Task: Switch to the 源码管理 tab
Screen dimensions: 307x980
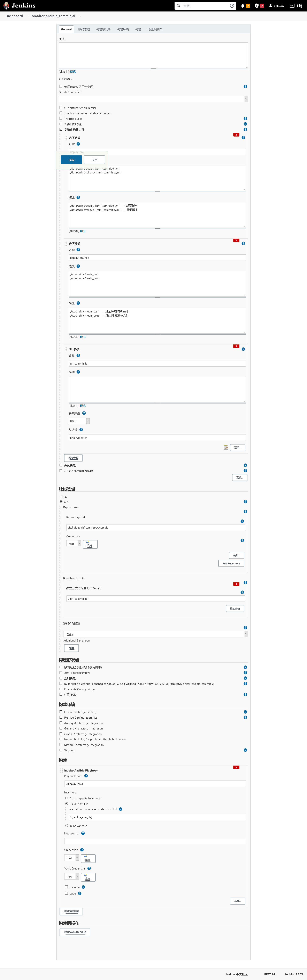Action: pyautogui.click(x=84, y=29)
